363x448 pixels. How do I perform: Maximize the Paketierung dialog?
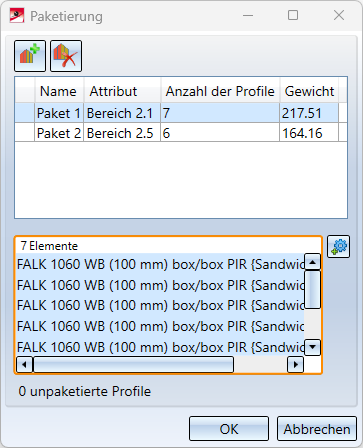coord(293,15)
